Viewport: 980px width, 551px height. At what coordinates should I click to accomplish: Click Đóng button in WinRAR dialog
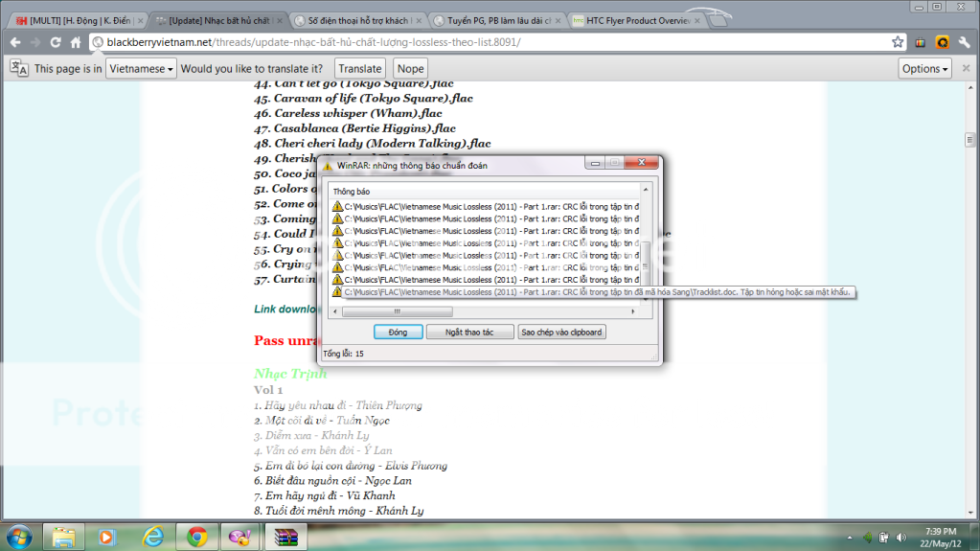coord(398,333)
